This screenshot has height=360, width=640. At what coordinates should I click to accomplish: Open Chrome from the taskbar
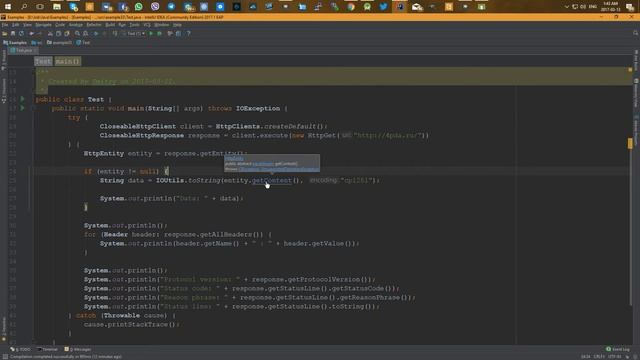(x=351, y=7)
